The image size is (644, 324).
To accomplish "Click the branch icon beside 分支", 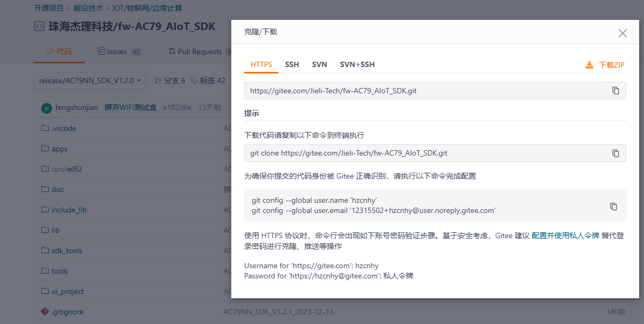I will [x=158, y=80].
